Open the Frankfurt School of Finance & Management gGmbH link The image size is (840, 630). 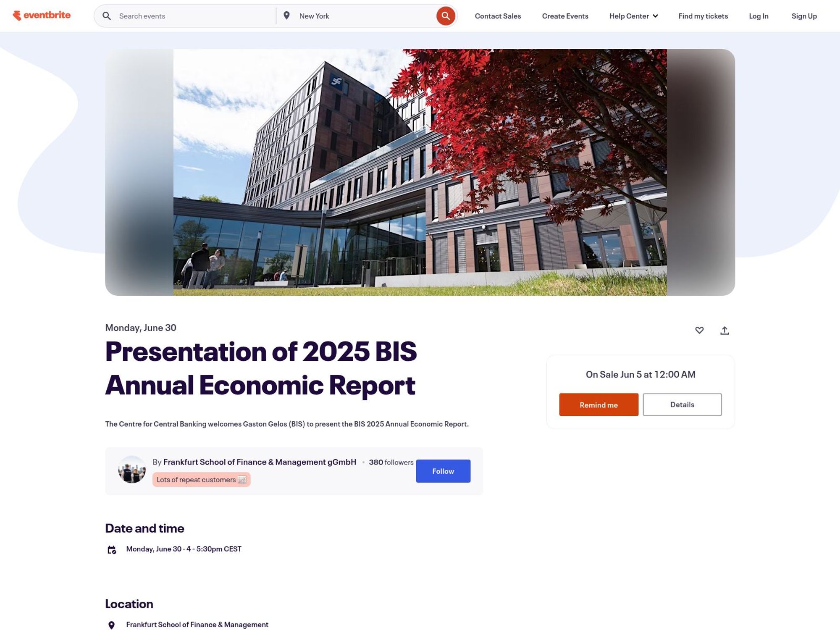(260, 462)
